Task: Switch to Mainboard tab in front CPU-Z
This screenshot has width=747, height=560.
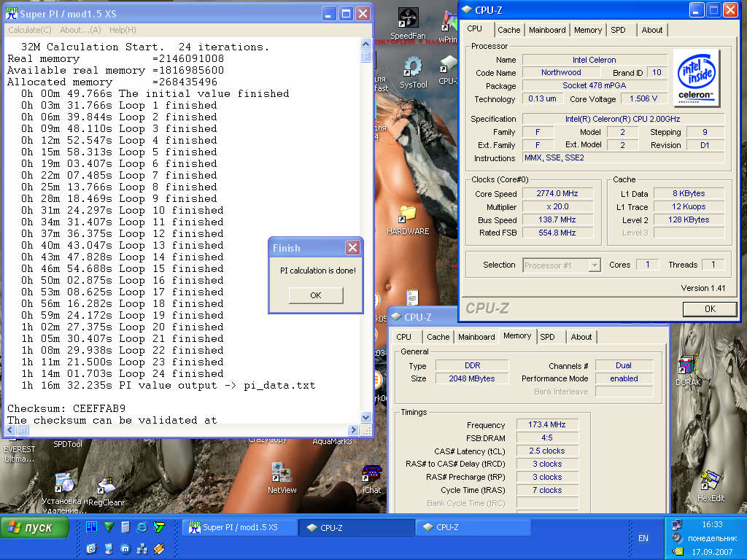Action: (x=547, y=29)
